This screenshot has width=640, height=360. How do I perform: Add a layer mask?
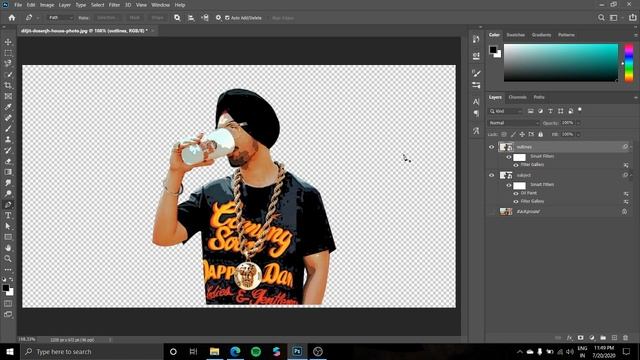pos(580,338)
